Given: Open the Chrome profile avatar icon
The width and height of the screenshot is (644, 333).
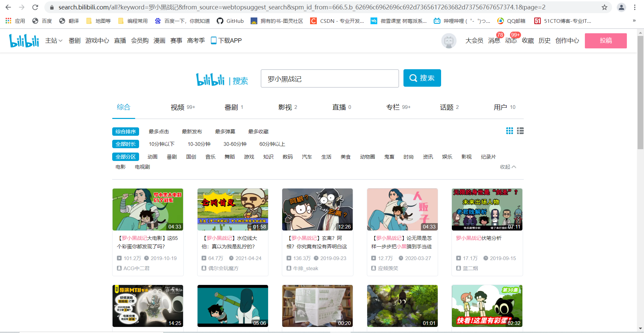Looking at the screenshot, I should 621,7.
